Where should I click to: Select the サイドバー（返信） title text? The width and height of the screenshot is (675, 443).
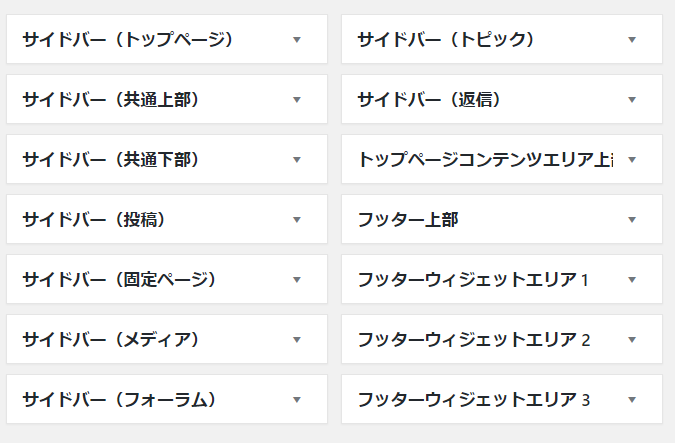pyautogui.click(x=428, y=100)
